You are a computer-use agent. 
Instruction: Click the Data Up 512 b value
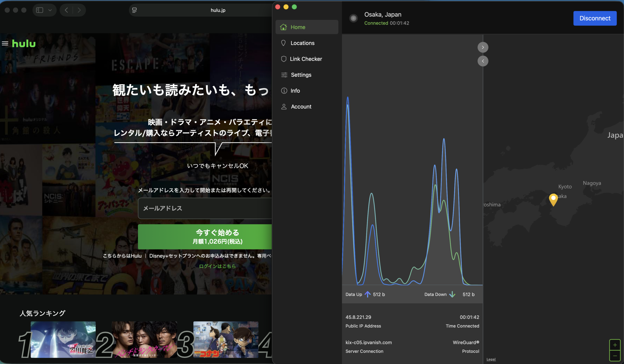pos(379,294)
